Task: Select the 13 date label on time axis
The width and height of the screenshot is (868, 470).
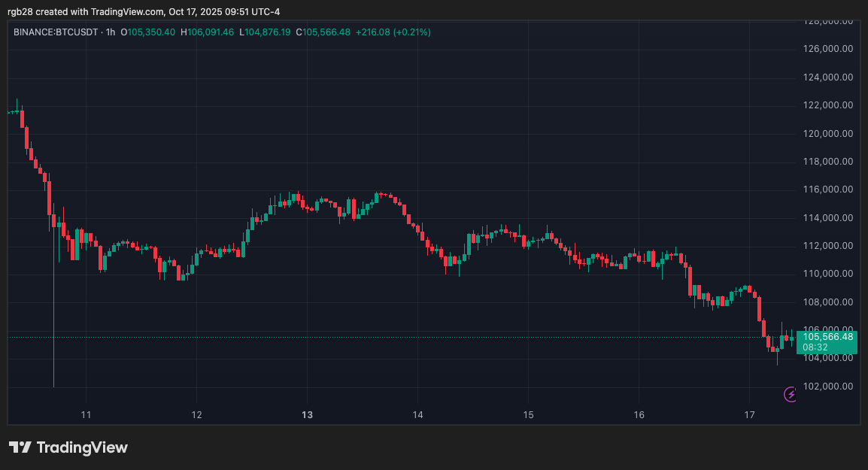Action: [307, 414]
